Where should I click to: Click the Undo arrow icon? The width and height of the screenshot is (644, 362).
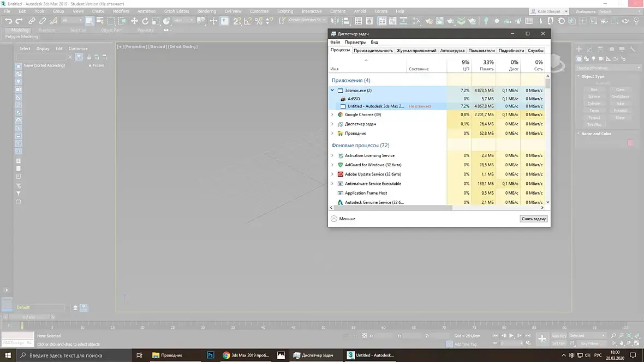tap(8, 21)
